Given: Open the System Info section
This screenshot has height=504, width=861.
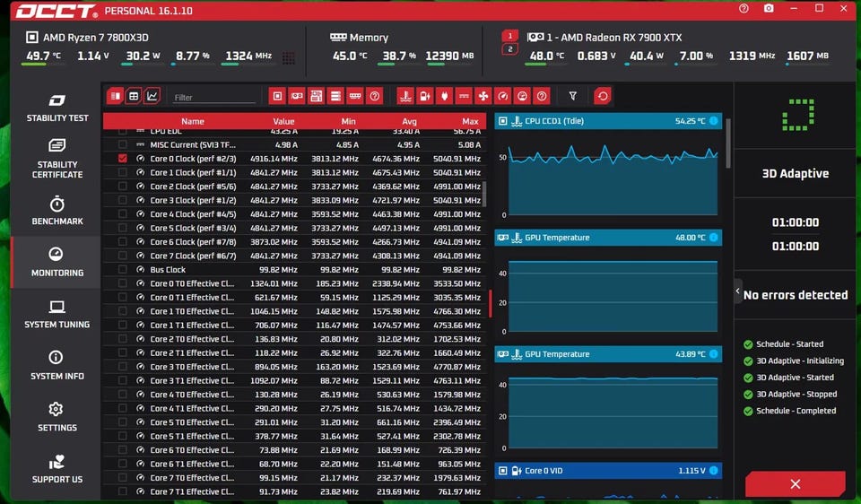Looking at the screenshot, I should pos(57,366).
